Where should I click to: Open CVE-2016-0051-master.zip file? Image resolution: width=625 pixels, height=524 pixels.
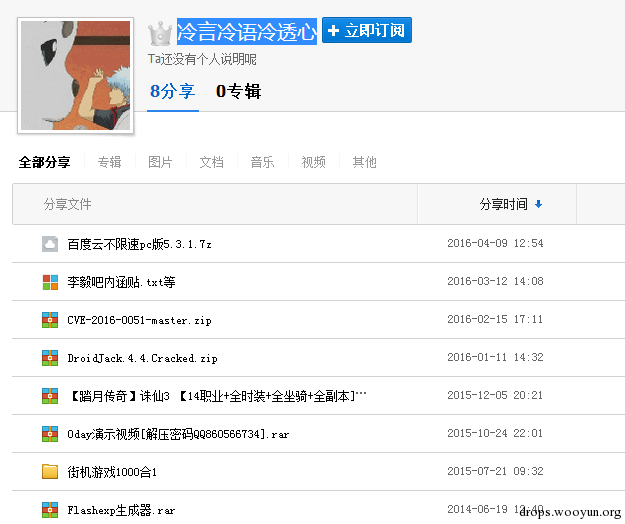tap(140, 320)
